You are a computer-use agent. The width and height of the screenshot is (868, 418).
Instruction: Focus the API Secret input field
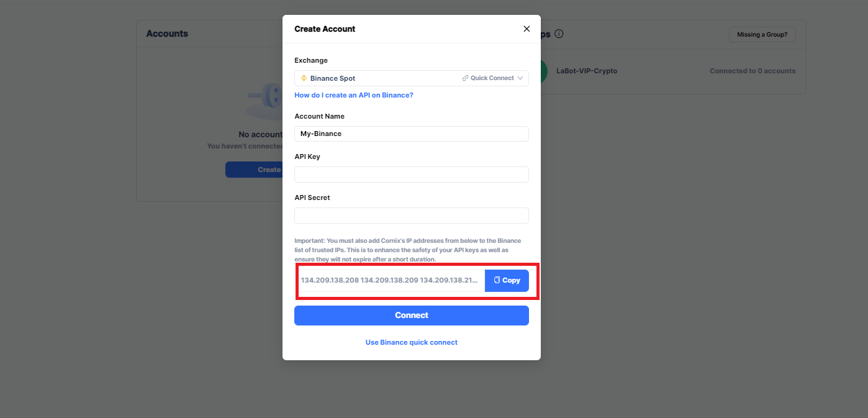coord(411,216)
